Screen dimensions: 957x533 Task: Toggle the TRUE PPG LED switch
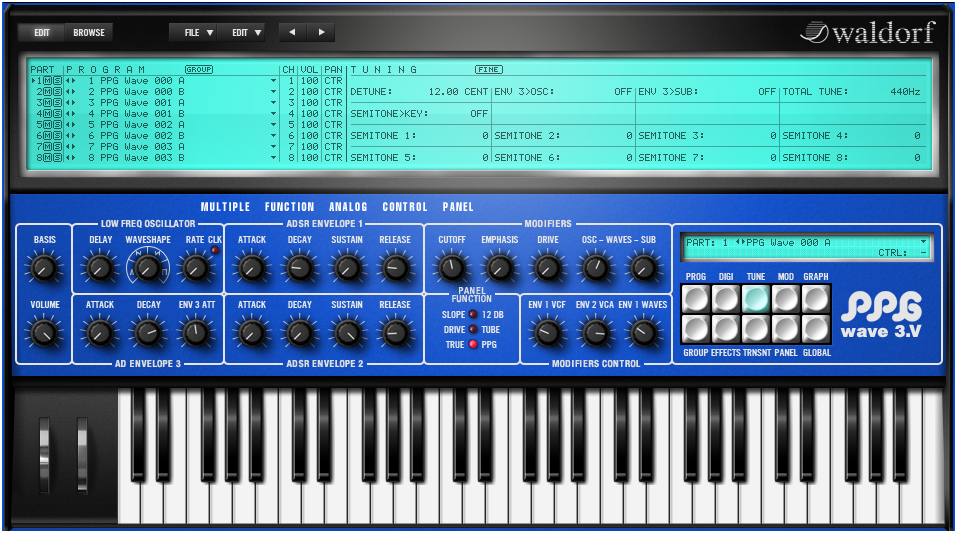(473, 344)
